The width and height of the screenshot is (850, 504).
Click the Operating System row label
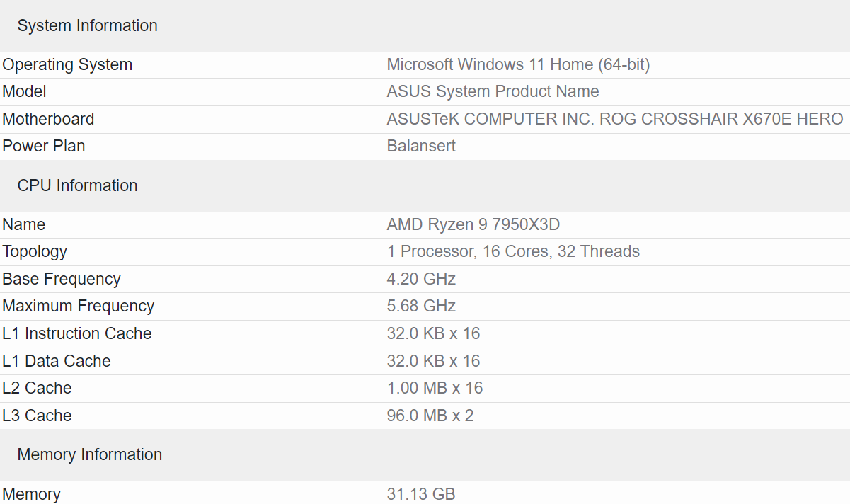point(67,64)
